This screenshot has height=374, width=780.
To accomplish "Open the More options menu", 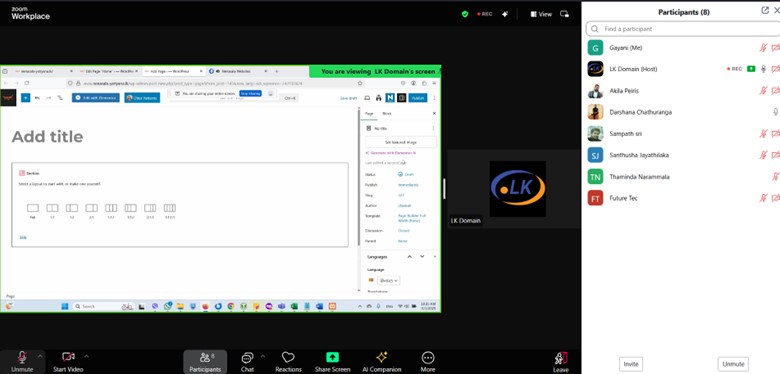I will click(428, 362).
